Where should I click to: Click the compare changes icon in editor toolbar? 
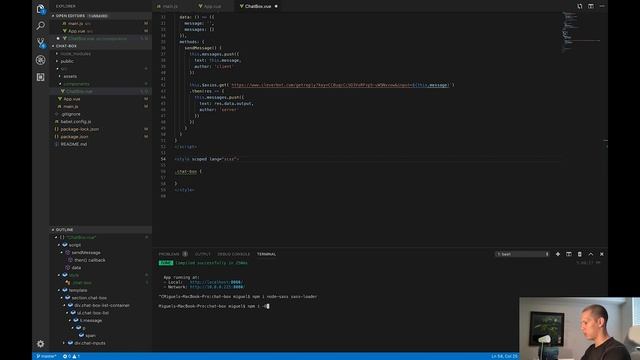[580, 6]
